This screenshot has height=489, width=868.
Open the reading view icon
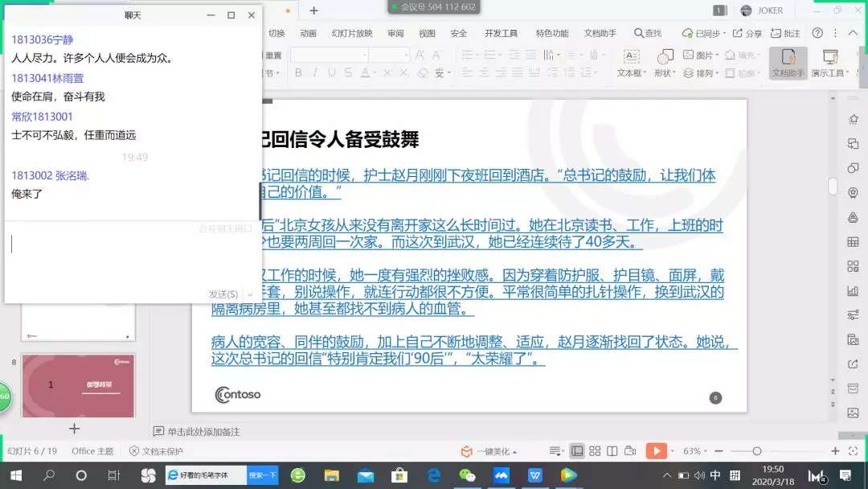tap(612, 451)
